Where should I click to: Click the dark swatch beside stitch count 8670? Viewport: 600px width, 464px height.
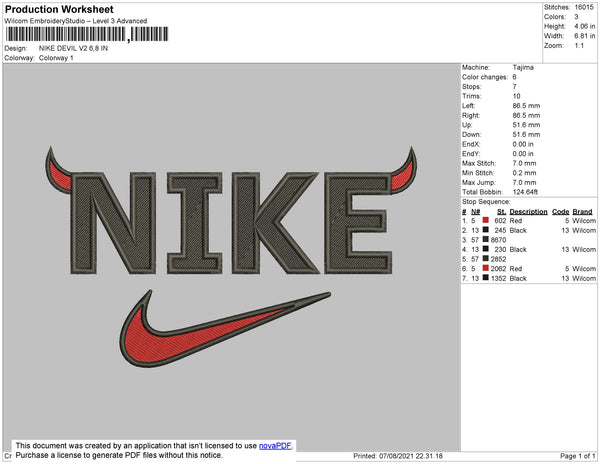(x=486, y=239)
